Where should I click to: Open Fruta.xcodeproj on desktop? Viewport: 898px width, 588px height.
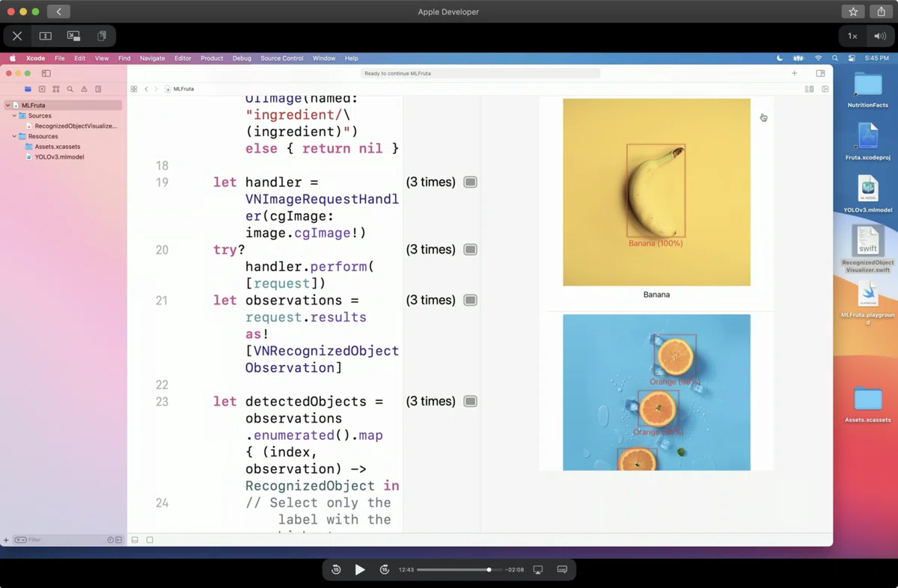[x=868, y=142]
